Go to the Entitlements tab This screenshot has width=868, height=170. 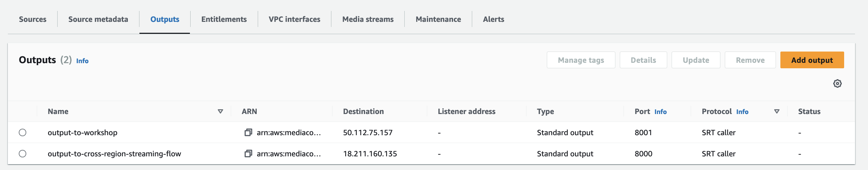(x=224, y=19)
